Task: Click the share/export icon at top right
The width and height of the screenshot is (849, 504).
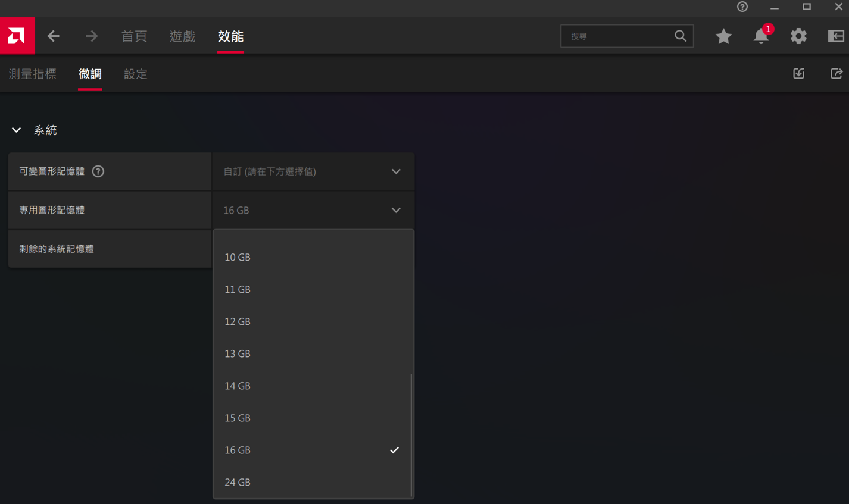Action: click(836, 74)
